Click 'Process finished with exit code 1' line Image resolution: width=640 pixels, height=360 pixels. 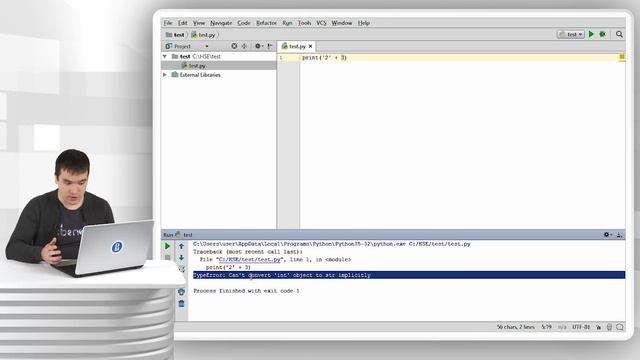click(246, 291)
